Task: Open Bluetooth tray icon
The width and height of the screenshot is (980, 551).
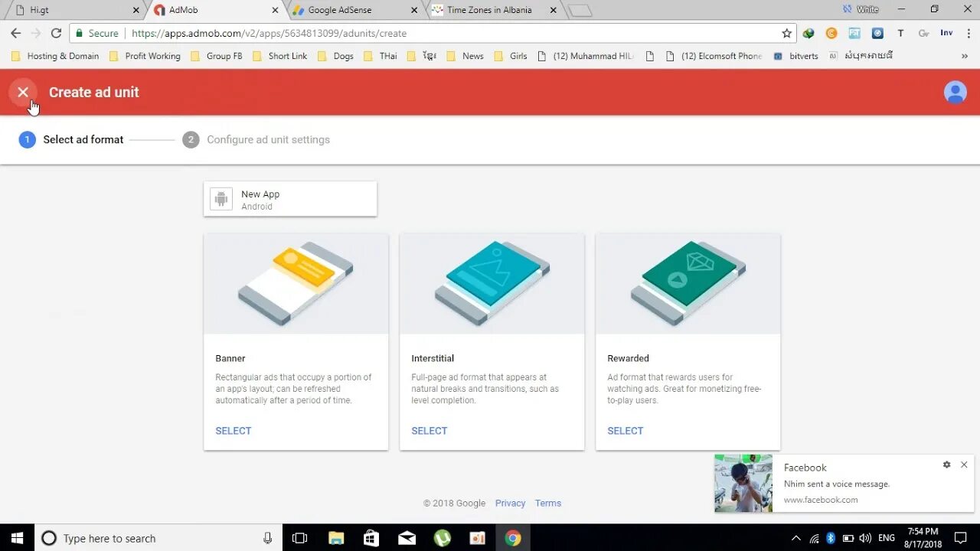Action: (831, 538)
